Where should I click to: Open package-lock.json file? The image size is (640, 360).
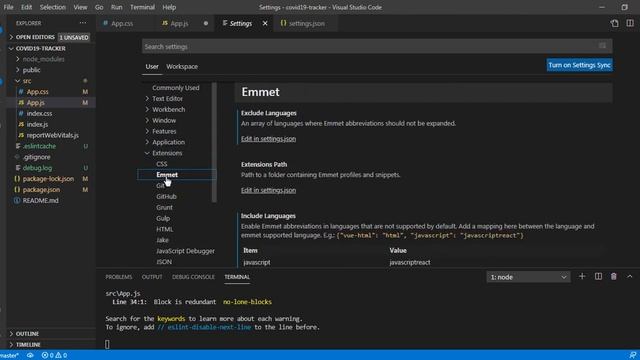point(48,179)
